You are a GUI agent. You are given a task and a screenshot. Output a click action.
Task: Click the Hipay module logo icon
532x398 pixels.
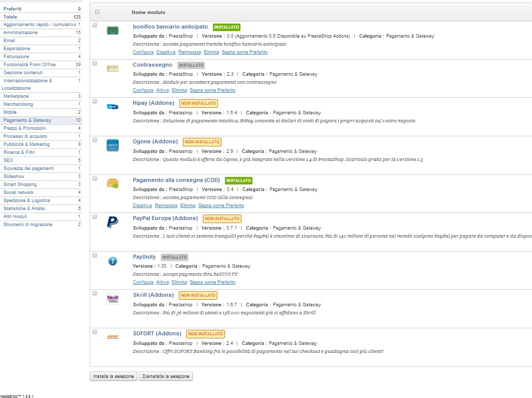pyautogui.click(x=113, y=107)
